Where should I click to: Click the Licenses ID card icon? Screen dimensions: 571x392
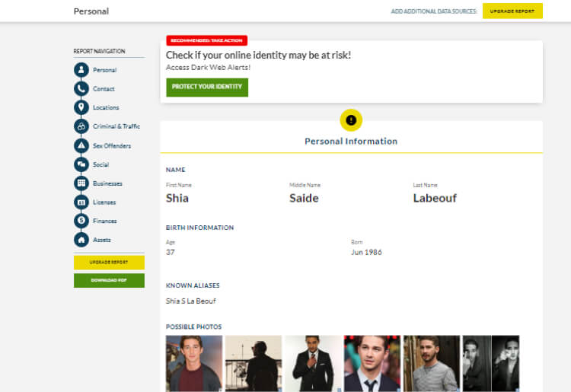click(x=81, y=202)
